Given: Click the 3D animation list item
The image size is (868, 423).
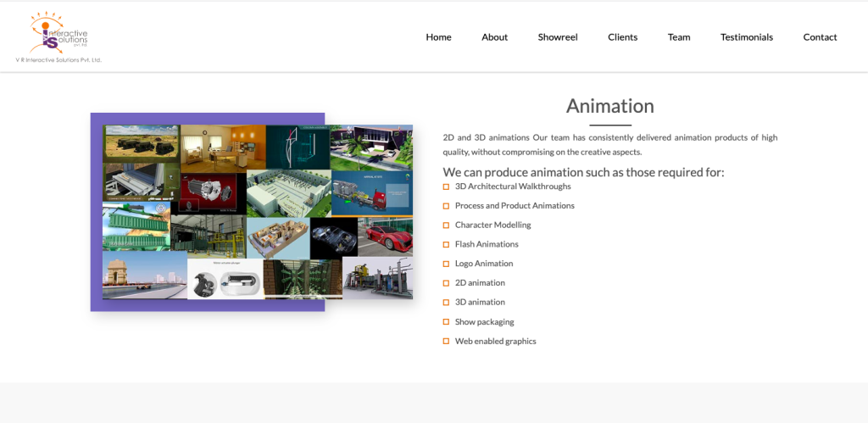Looking at the screenshot, I should tap(480, 303).
